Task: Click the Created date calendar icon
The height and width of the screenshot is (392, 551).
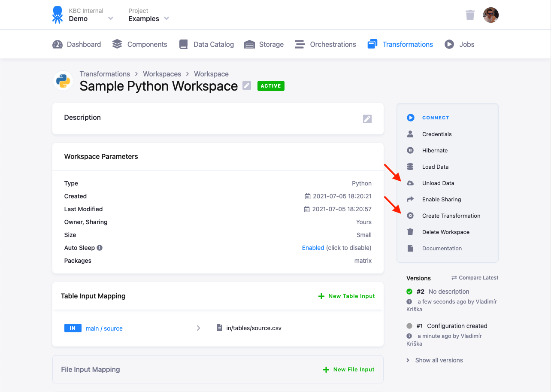Action: pos(307,196)
